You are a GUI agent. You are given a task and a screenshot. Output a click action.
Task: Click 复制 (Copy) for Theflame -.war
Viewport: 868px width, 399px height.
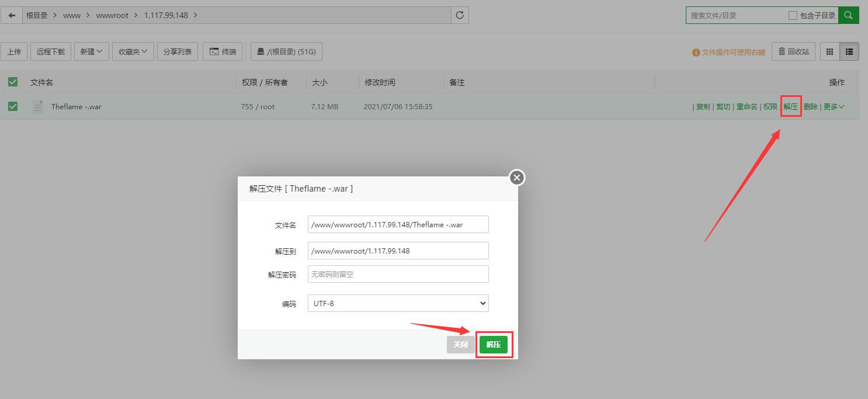pos(703,106)
